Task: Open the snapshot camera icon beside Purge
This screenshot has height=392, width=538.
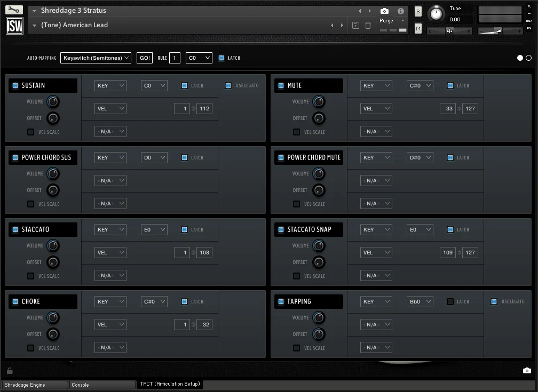Action: 384,11
